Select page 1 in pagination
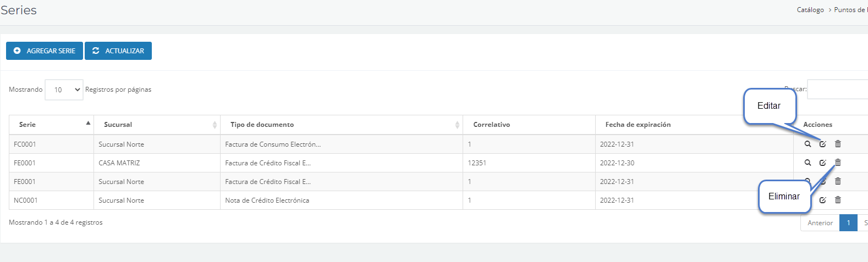This screenshot has height=262, width=868. click(848, 222)
